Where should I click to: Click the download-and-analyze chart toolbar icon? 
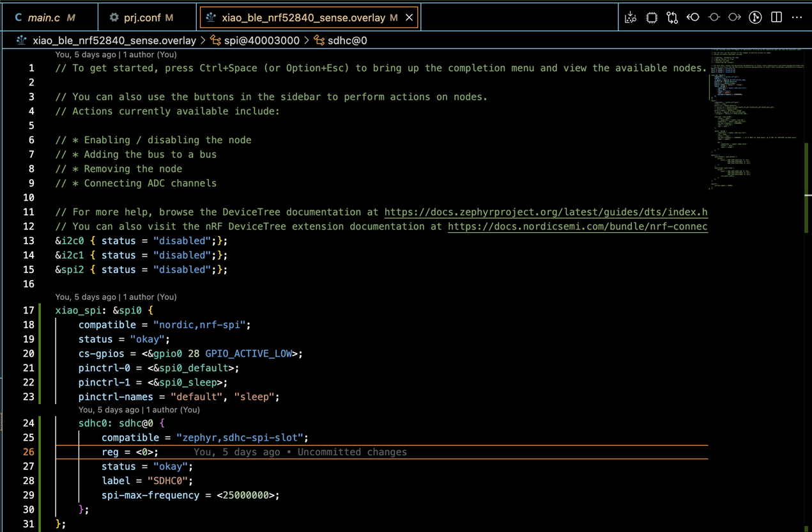(x=631, y=17)
